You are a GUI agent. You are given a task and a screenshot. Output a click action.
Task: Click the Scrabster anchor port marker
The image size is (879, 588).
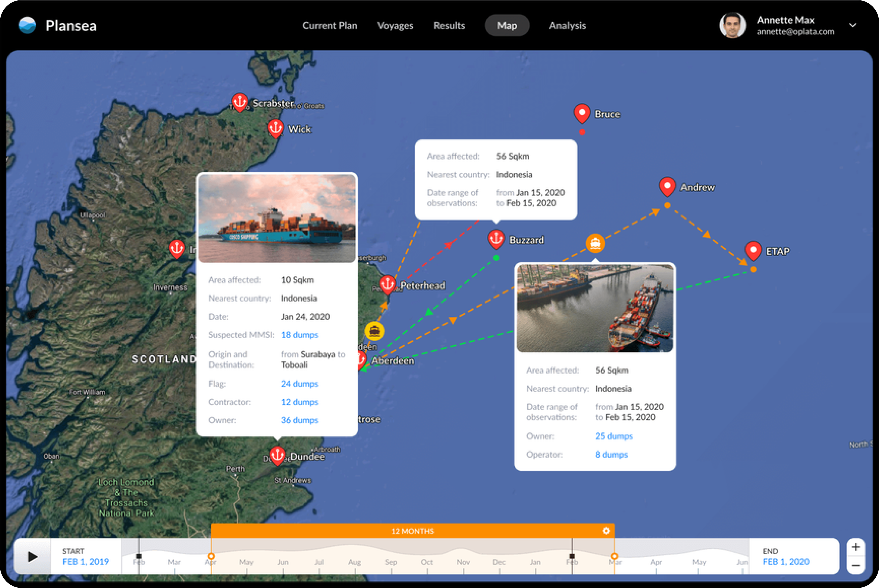pyautogui.click(x=239, y=101)
